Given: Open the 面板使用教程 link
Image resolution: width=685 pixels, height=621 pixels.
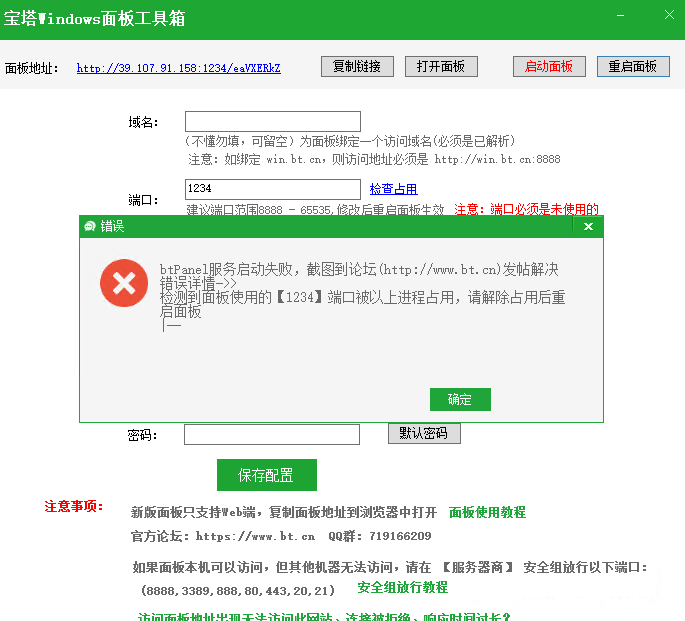Looking at the screenshot, I should 487,512.
